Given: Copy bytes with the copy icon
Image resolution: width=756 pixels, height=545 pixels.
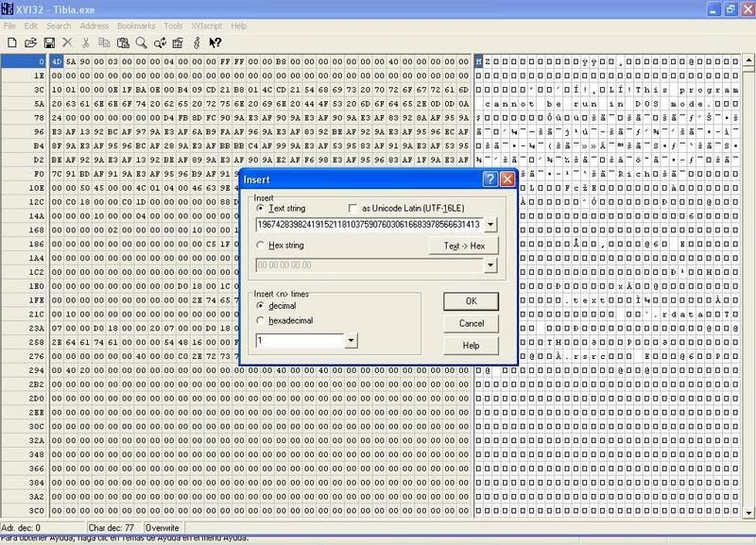Looking at the screenshot, I should [x=104, y=43].
